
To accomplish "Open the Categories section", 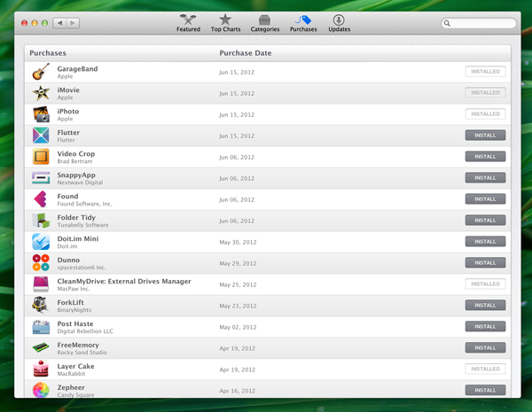I will (x=265, y=23).
